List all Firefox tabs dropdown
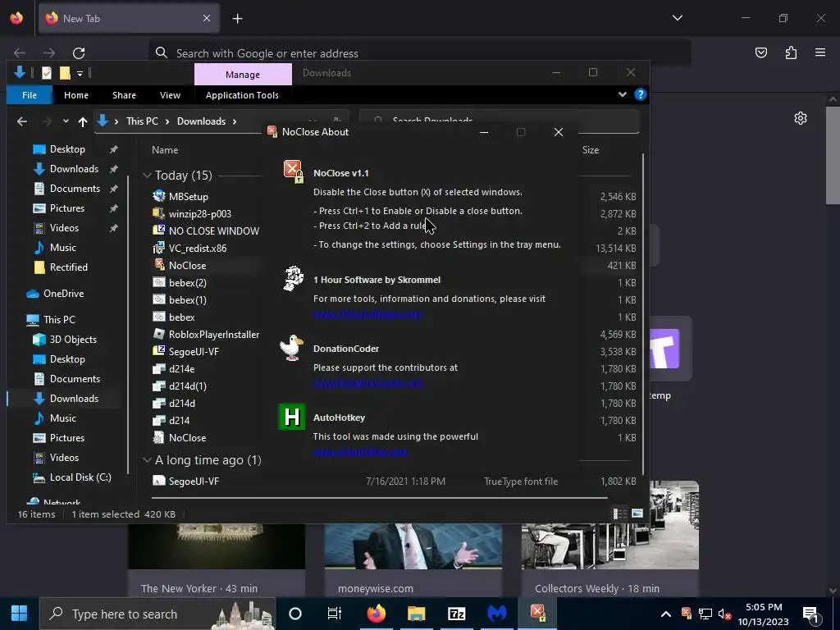Screen dimensions: 840x630 [677, 18]
